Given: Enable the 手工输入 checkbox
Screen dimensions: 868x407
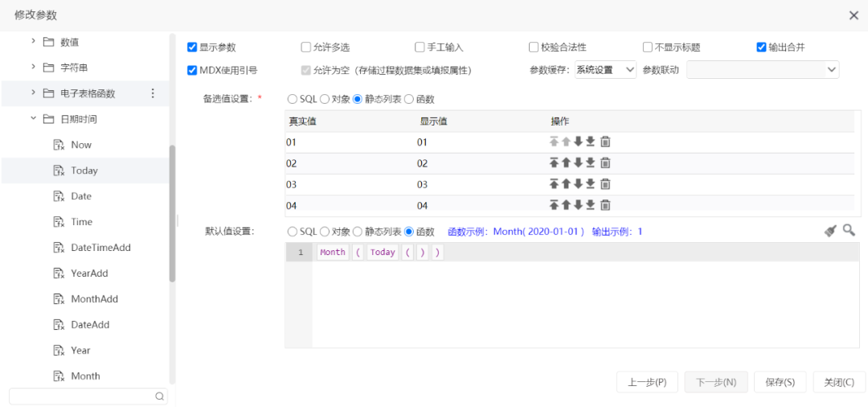Looking at the screenshot, I should 420,47.
